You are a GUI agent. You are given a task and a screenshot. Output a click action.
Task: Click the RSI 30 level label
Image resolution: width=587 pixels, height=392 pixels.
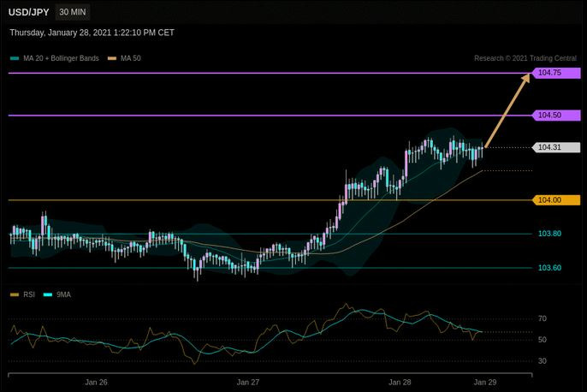pyautogui.click(x=543, y=361)
